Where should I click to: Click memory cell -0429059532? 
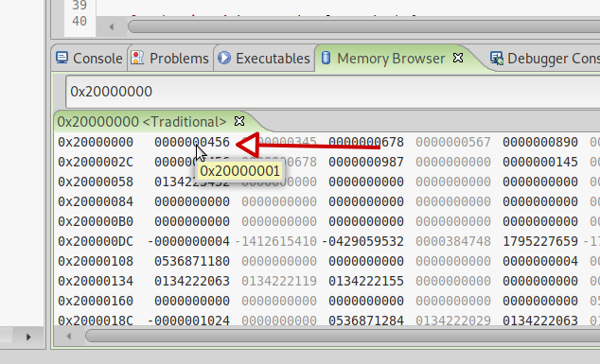click(362, 242)
